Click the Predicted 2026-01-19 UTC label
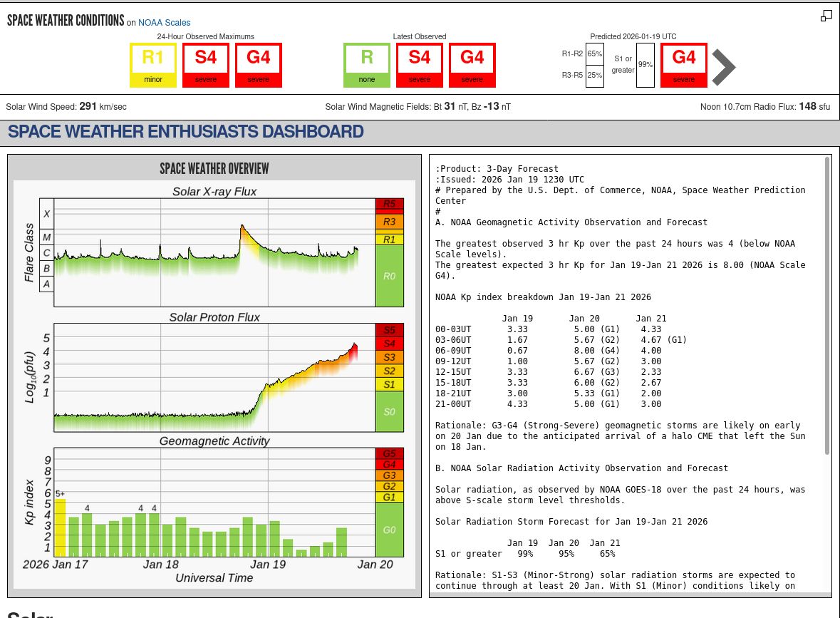840x618 pixels. coord(633,36)
